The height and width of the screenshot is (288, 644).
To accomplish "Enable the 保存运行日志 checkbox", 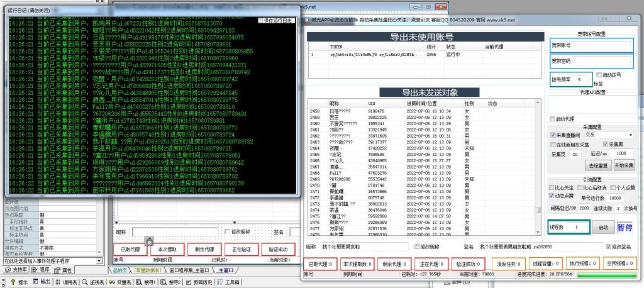I will [262, 21].
